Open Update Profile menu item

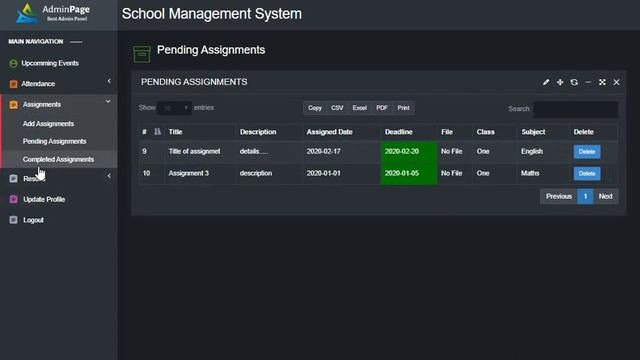[44, 199]
